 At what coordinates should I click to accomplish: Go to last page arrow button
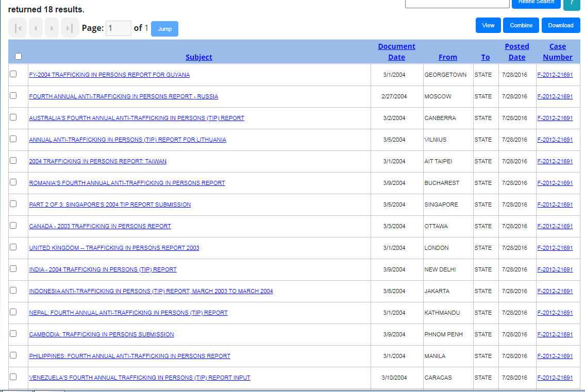point(70,28)
